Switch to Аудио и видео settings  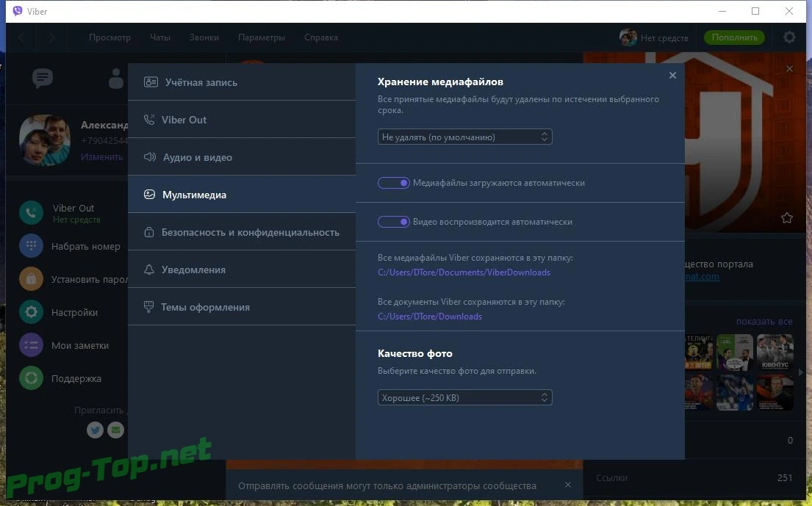tap(241, 156)
